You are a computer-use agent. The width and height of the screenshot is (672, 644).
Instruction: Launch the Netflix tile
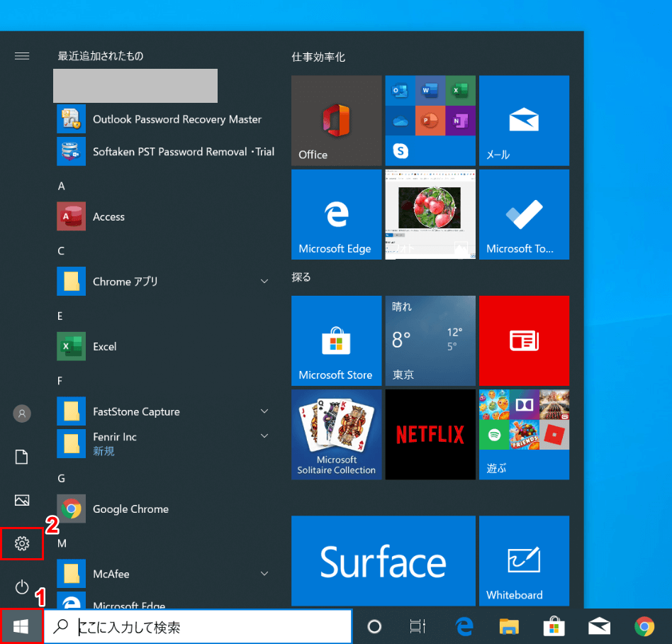(x=430, y=434)
